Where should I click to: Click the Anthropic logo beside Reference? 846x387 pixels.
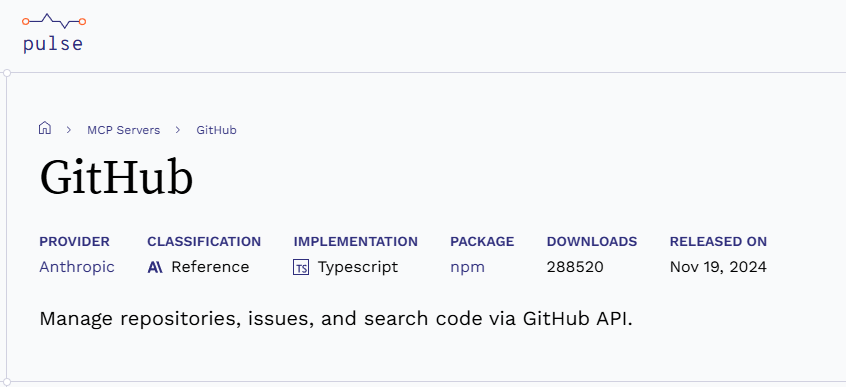(x=155, y=267)
